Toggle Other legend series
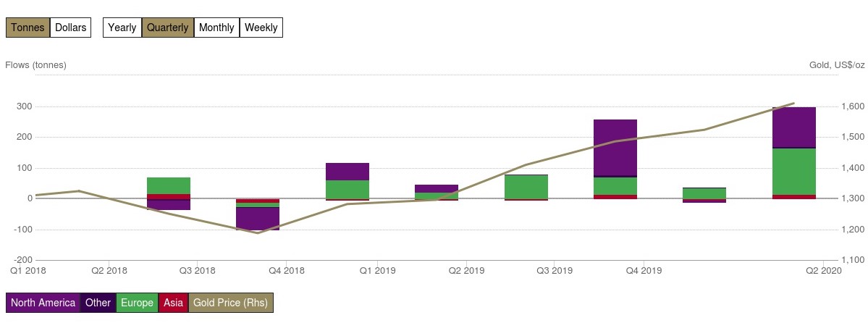This screenshot has width=868, height=323. pyautogui.click(x=98, y=303)
